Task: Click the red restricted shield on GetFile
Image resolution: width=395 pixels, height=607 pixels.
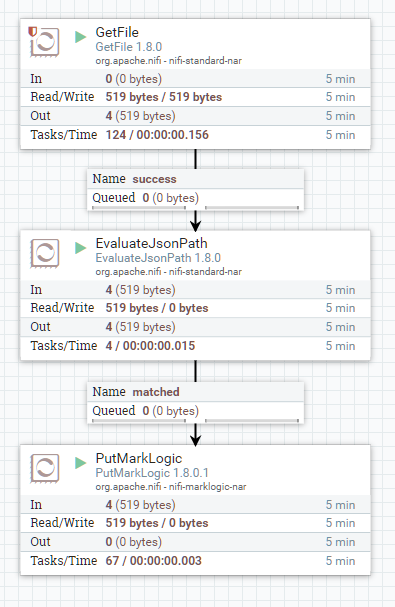Action: [33, 32]
